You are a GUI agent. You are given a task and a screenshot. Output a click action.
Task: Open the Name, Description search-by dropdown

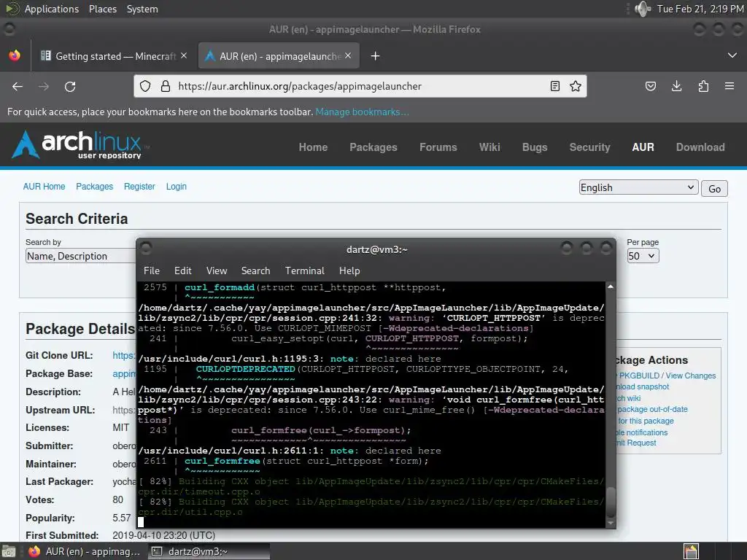[x=80, y=256]
